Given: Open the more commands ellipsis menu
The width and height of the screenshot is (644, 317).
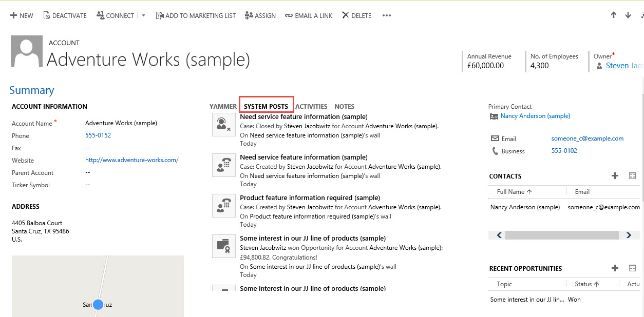Looking at the screenshot, I should pos(387,15).
